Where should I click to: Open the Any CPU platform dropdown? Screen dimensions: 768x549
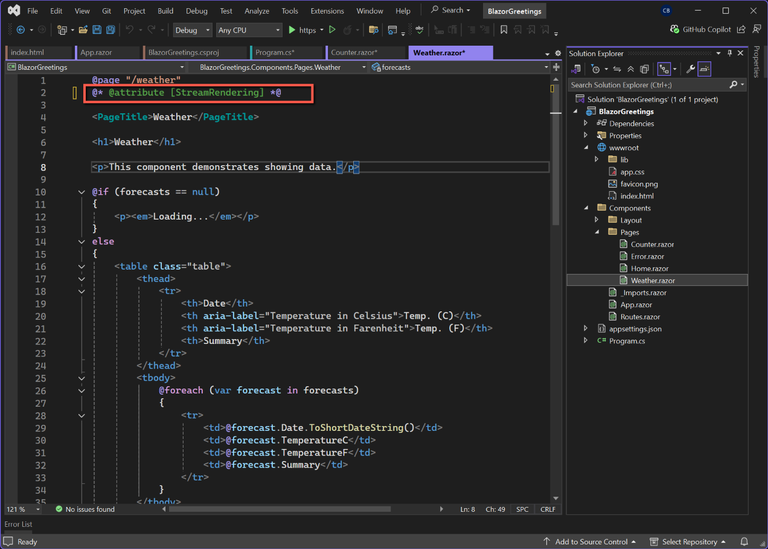[x=248, y=30]
